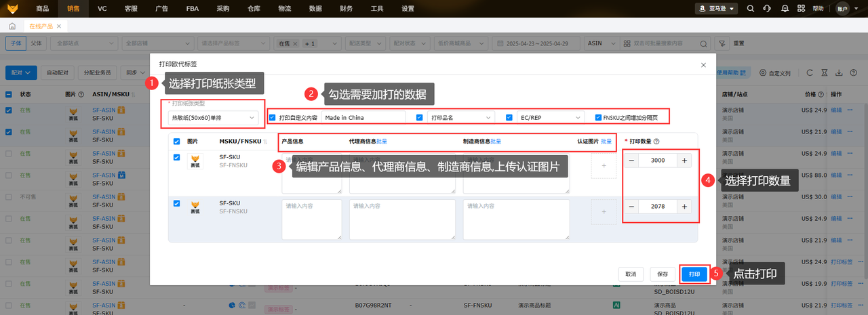
Task: Open the 热敏纸(50x60)单排 paper type dropdown
Action: coord(213,118)
